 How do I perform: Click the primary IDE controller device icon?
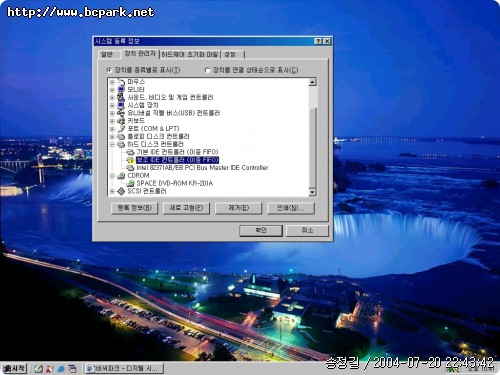coord(130,152)
